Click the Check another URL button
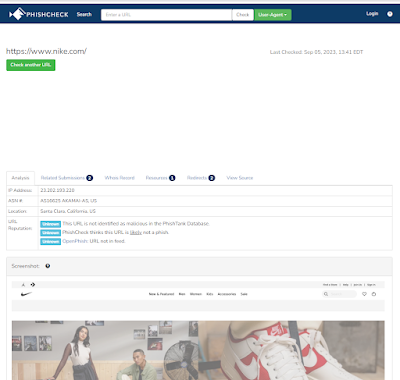Viewport: 400px width, 380px height. (x=31, y=65)
